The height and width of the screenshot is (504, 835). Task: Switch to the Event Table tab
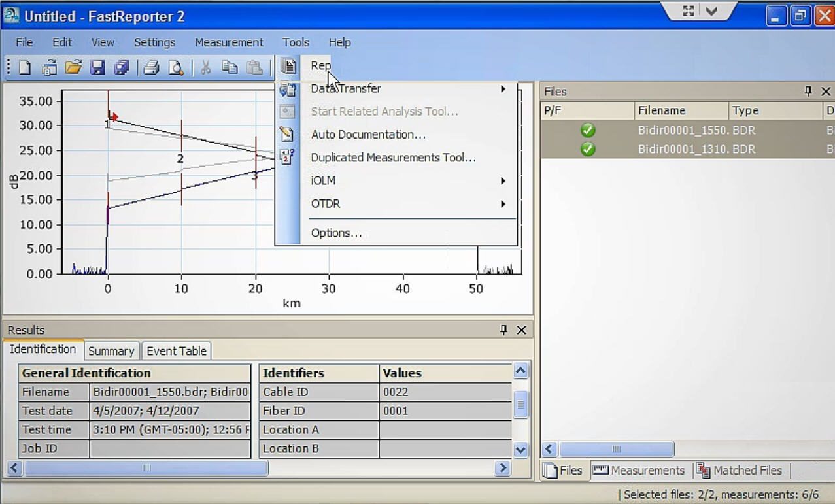[176, 350]
